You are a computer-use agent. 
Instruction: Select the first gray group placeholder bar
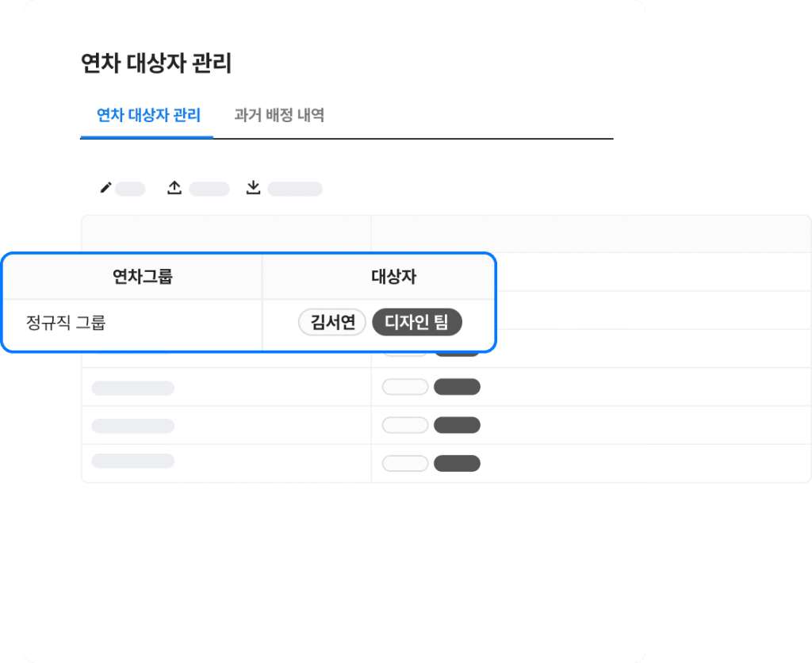[x=133, y=388]
